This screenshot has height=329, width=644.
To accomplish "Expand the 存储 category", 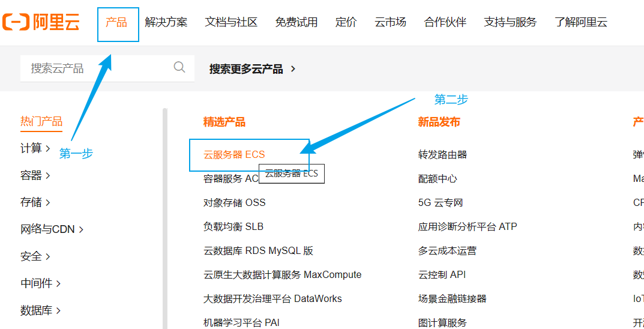I will [x=35, y=202].
